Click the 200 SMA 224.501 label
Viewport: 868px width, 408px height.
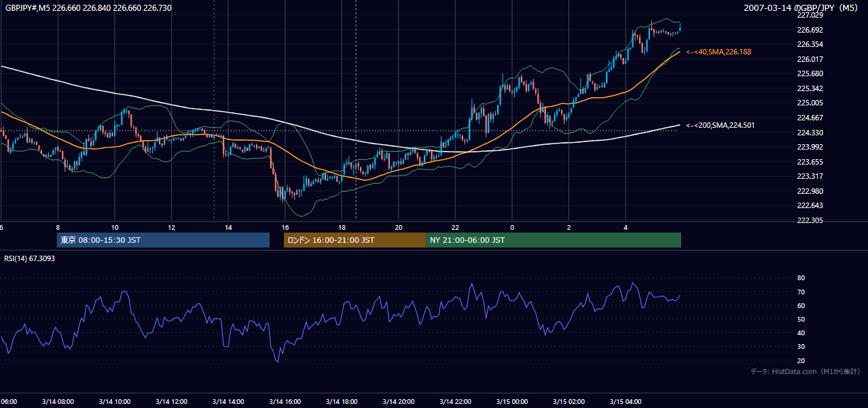click(720, 125)
